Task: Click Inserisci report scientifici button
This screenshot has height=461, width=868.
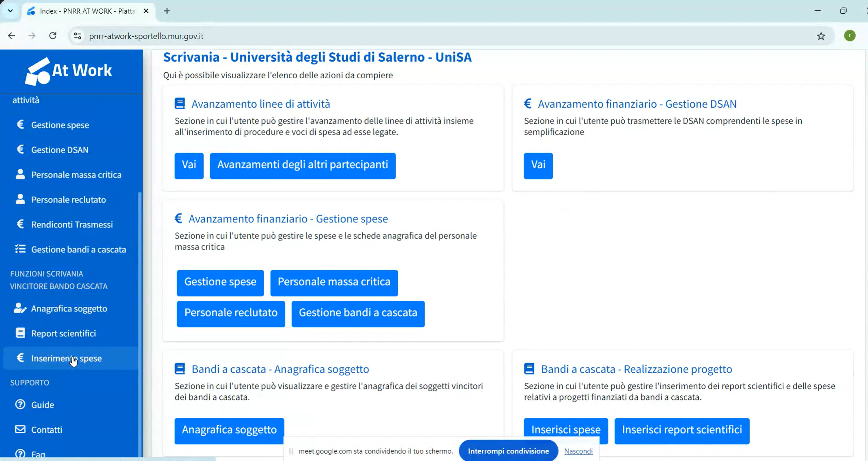Action: [x=682, y=431]
